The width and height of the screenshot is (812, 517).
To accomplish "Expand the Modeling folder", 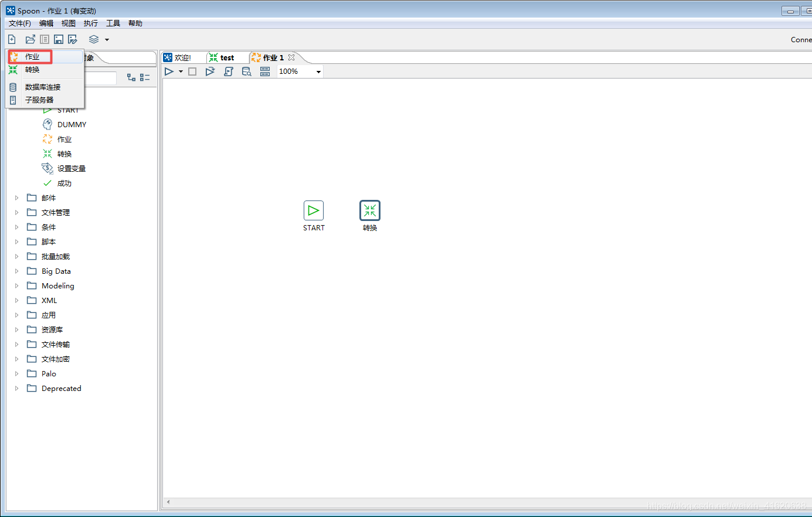I will click(x=16, y=286).
